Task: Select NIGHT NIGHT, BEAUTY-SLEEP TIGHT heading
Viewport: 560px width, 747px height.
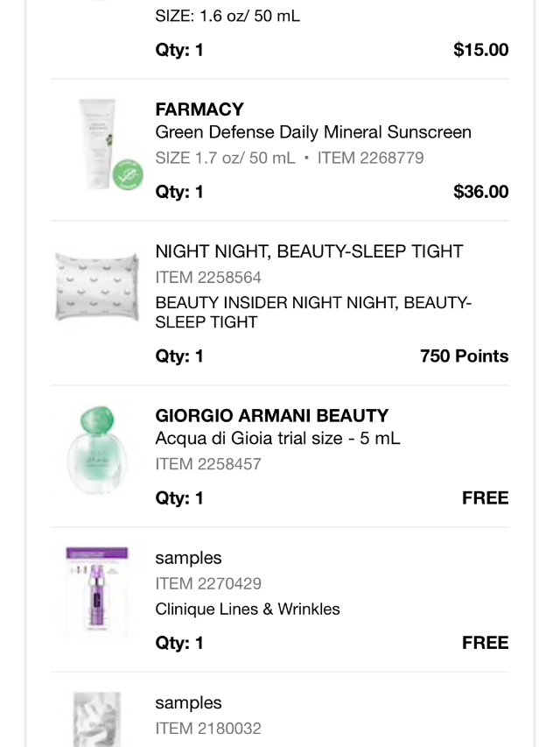Action: click(309, 252)
